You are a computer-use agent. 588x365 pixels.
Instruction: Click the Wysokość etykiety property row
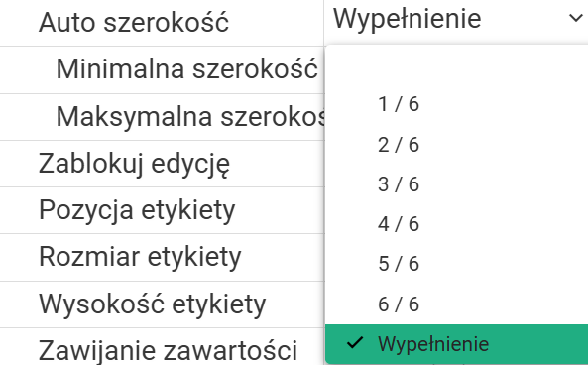(162, 304)
